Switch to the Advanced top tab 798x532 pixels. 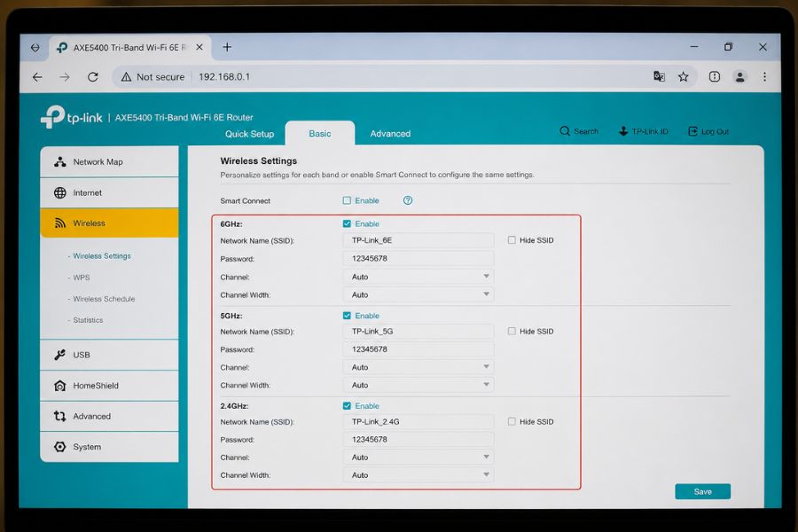[390, 134]
